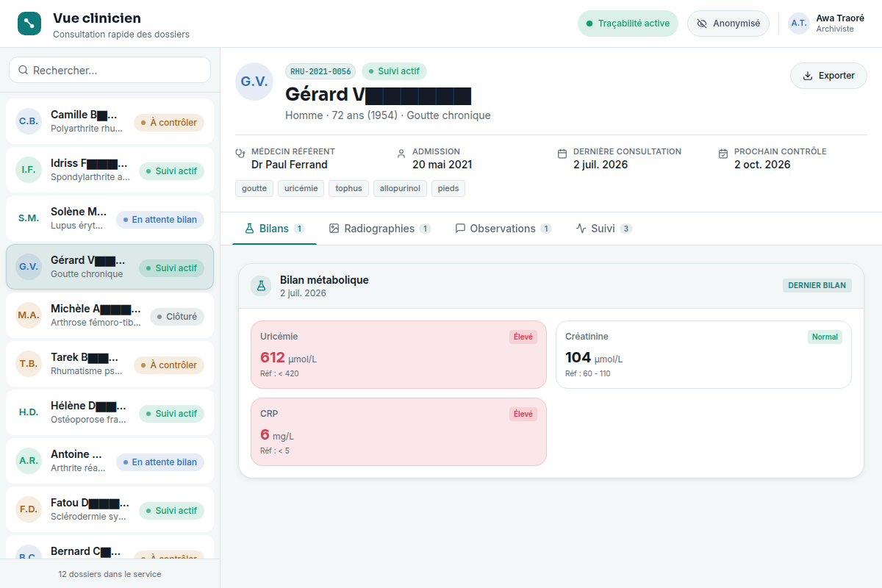Click the Rechercher search field
Image resolution: width=882 pixels, height=588 pixels.
point(110,70)
